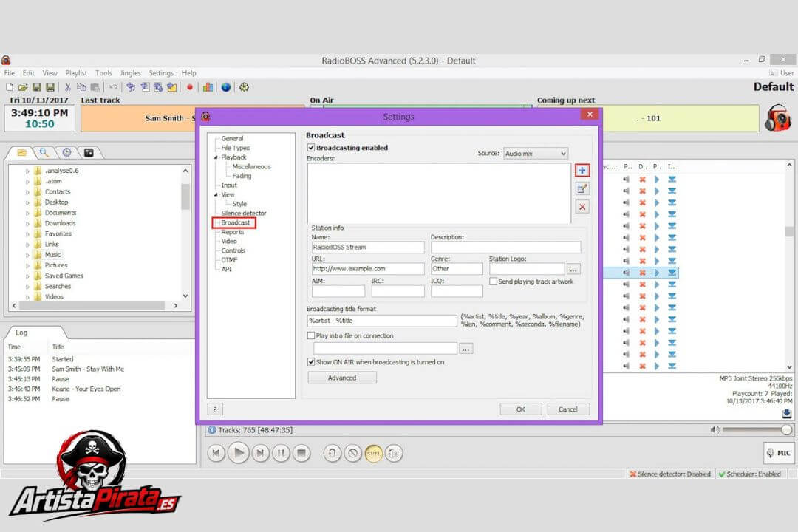Browse for Station Logo file
Image resolution: width=798 pixels, height=532 pixels.
pyautogui.click(x=573, y=269)
